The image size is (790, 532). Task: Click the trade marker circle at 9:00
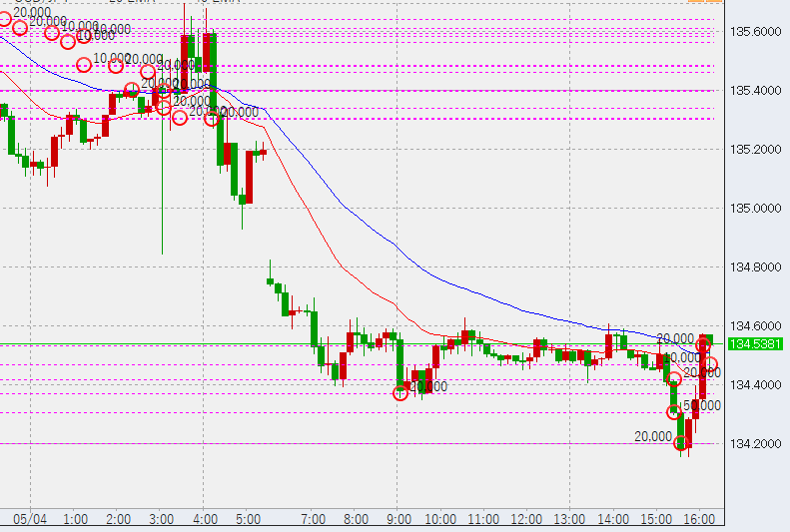click(x=400, y=393)
